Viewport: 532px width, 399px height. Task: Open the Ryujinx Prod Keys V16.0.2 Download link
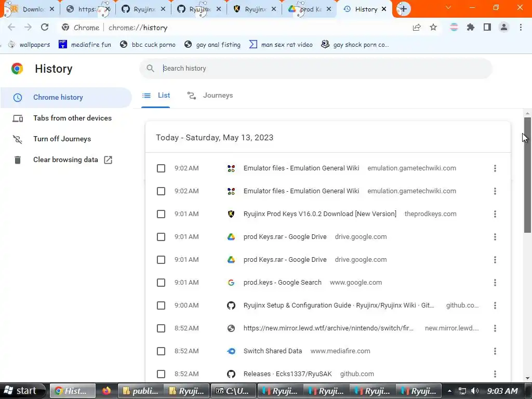(320, 214)
